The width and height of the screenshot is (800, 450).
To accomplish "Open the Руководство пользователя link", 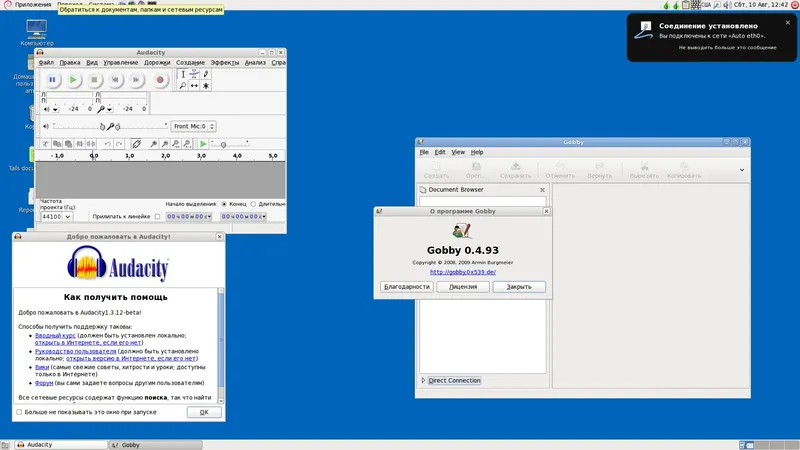I will coord(76,352).
